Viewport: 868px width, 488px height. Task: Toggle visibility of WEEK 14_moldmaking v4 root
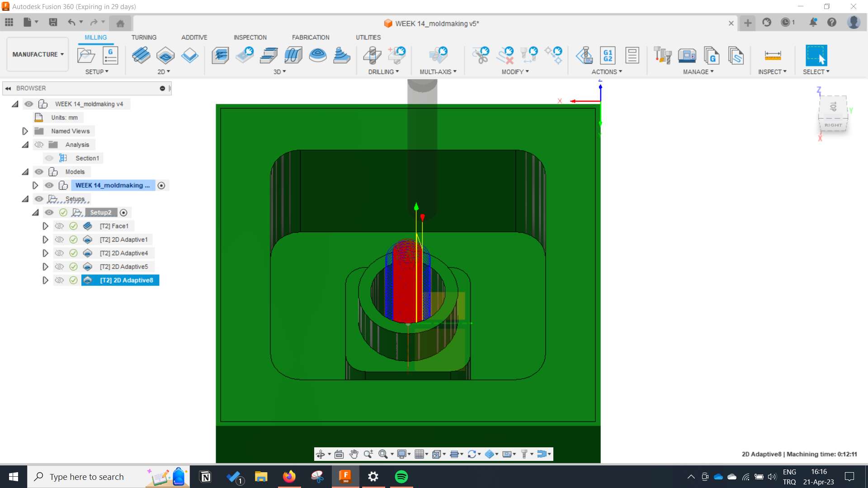coord(29,104)
